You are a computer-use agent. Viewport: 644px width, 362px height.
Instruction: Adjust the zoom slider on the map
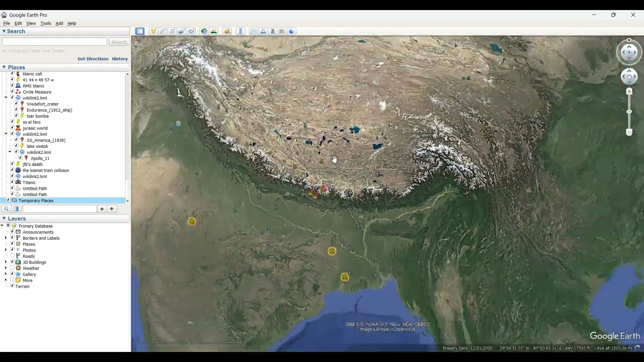coord(629,112)
